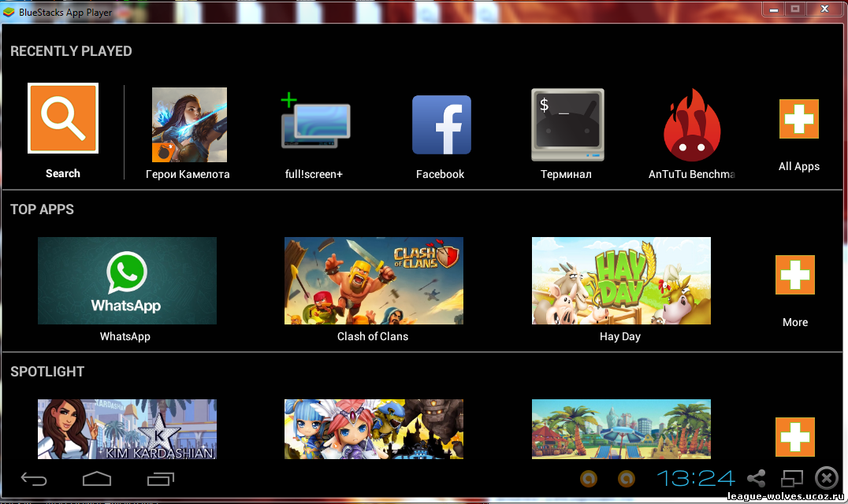848x504 pixels.
Task: Open All Apps plus icon
Action: click(799, 119)
